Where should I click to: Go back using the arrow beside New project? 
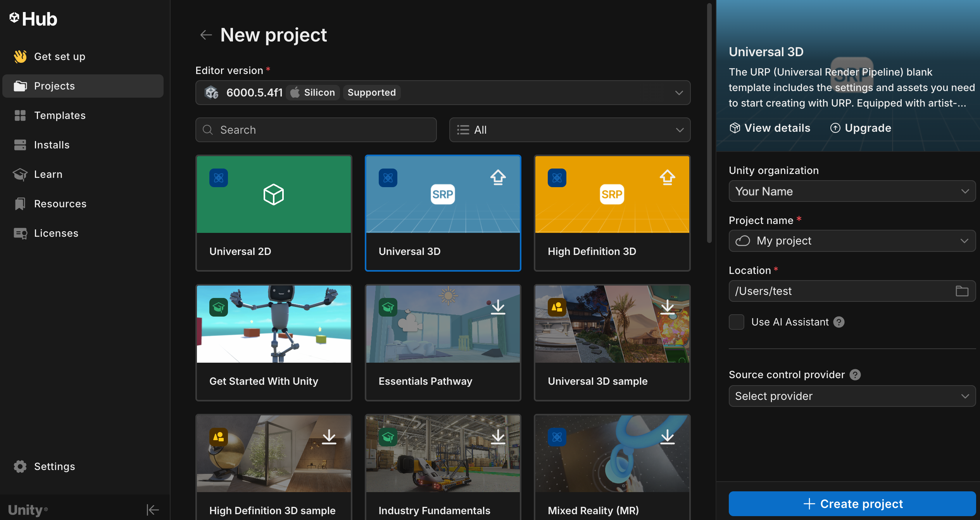coord(206,35)
